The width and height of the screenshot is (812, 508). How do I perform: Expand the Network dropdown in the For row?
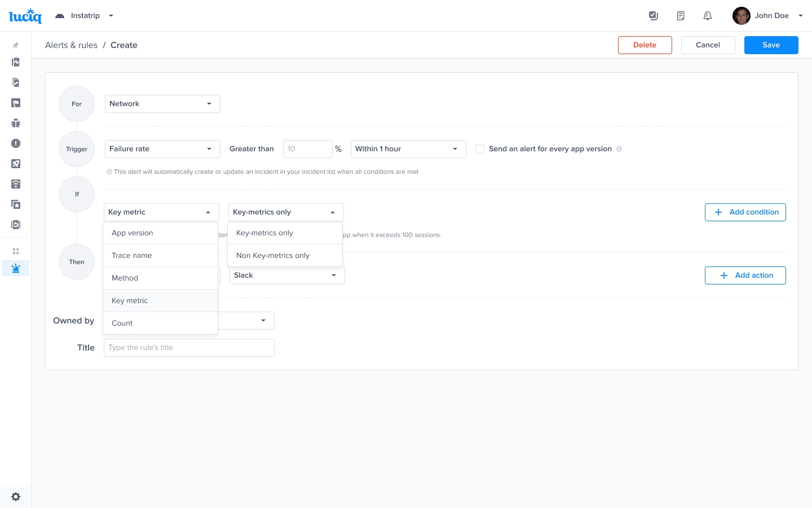(x=162, y=104)
